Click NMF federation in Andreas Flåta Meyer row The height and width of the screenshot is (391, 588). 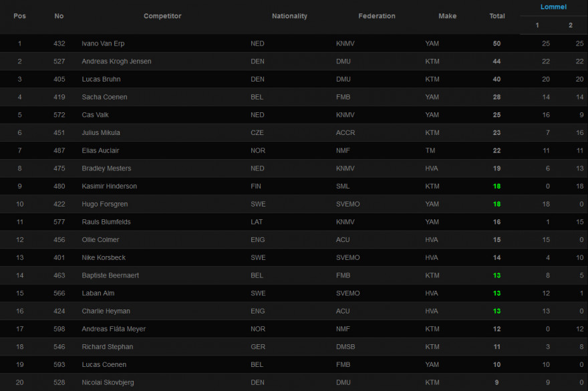click(343, 329)
